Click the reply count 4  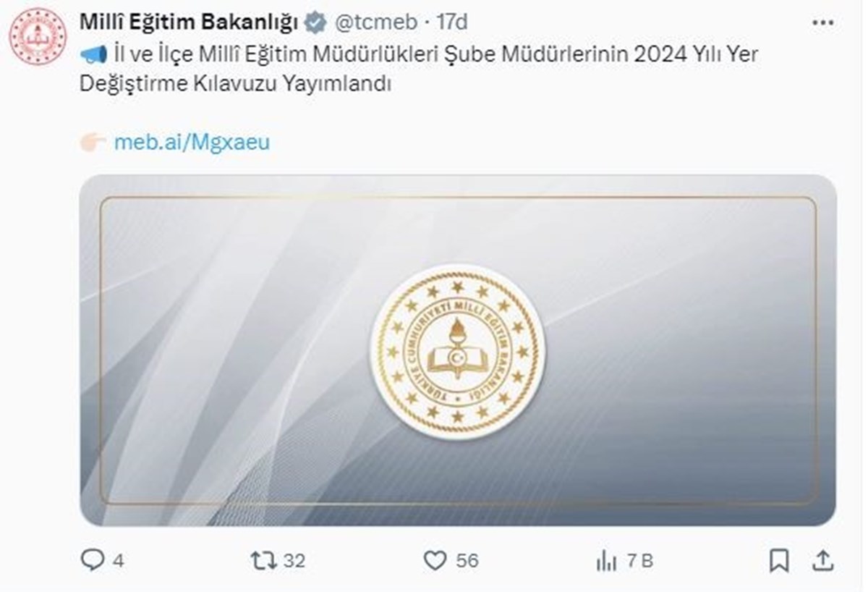(119, 560)
